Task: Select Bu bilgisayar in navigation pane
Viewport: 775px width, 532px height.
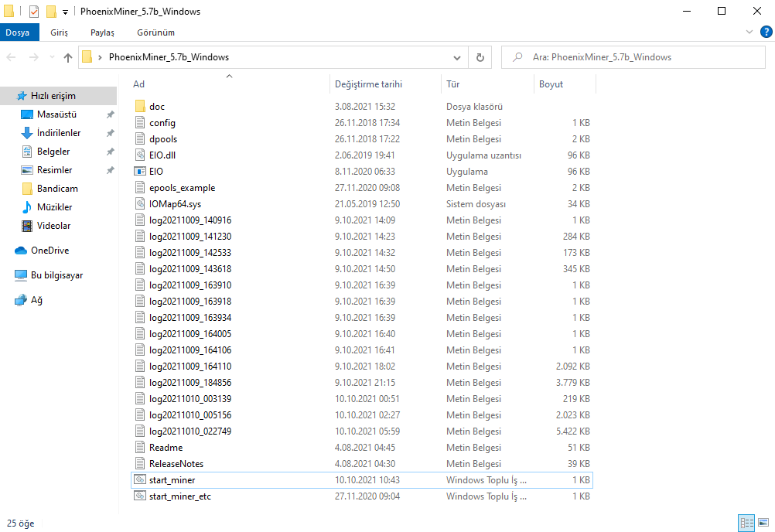Action: click(x=56, y=275)
